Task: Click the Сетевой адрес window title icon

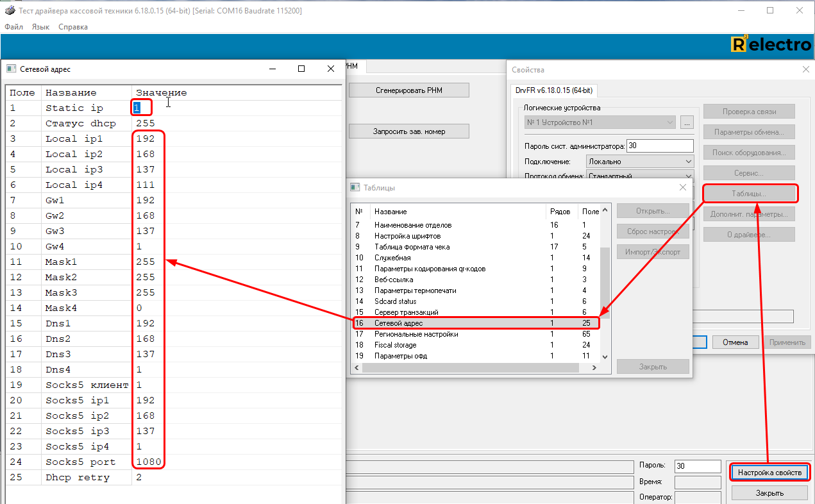Action: click(x=12, y=69)
